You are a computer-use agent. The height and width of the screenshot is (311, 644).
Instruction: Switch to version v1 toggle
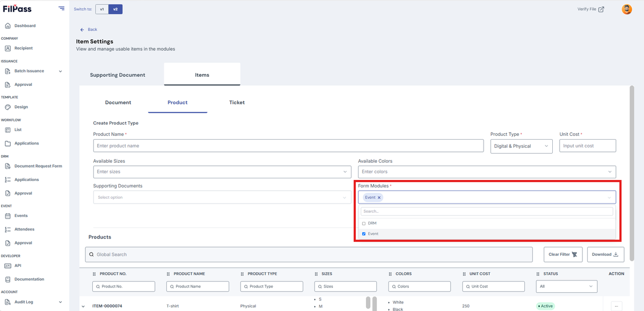(102, 9)
